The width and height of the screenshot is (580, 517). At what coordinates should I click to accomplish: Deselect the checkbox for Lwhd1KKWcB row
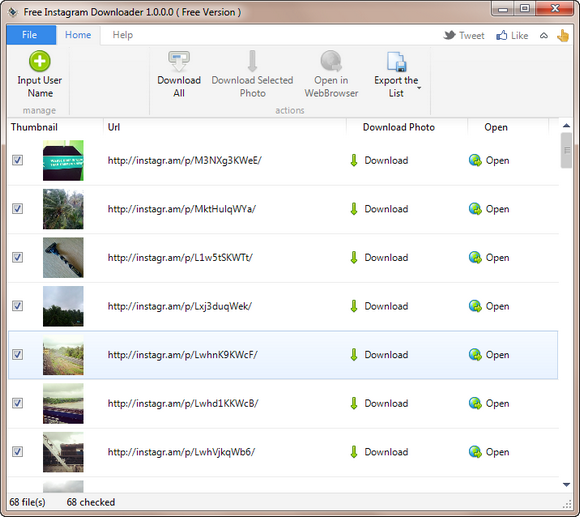(x=17, y=403)
